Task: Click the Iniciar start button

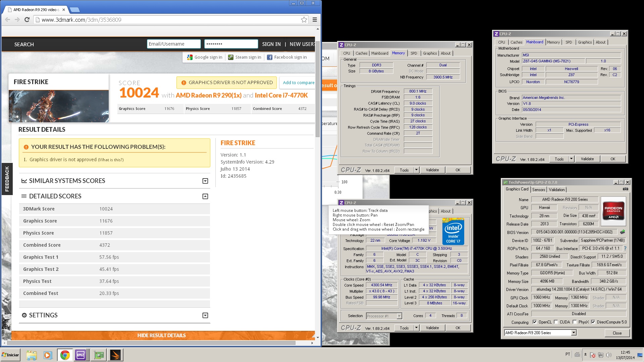Action: [10, 355]
